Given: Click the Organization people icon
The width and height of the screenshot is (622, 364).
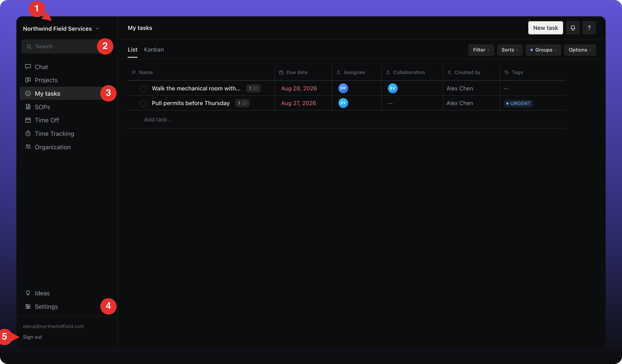Looking at the screenshot, I should (x=28, y=147).
